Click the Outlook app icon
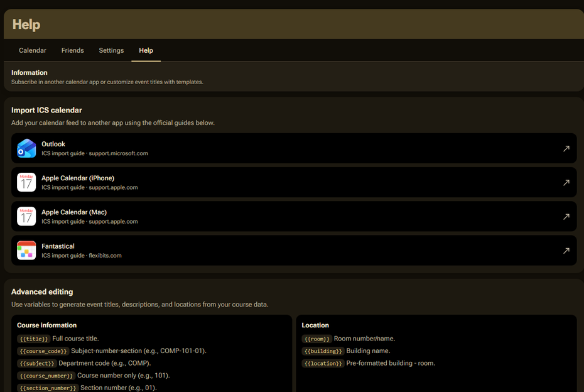The height and width of the screenshot is (392, 584). point(26,148)
